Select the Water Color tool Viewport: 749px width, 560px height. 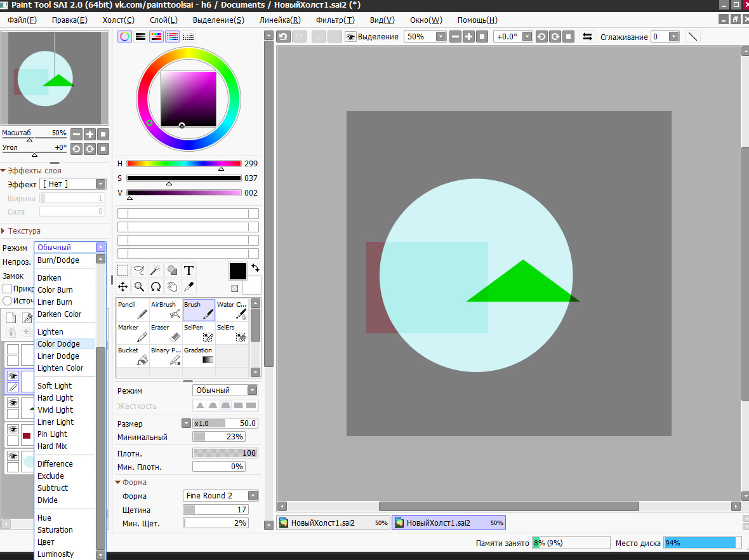[232, 310]
